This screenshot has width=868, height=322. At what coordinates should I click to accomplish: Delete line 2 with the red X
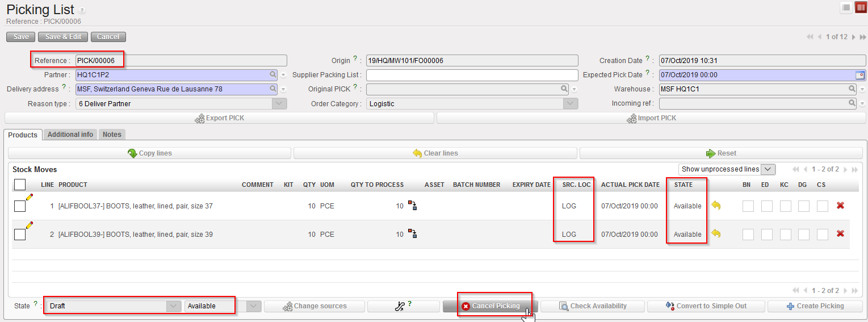tap(840, 234)
